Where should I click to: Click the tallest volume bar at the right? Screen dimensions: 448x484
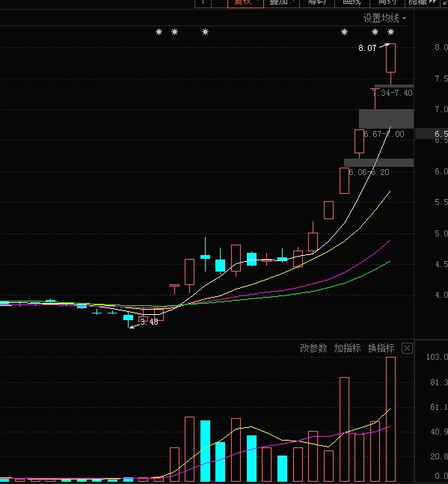point(390,419)
